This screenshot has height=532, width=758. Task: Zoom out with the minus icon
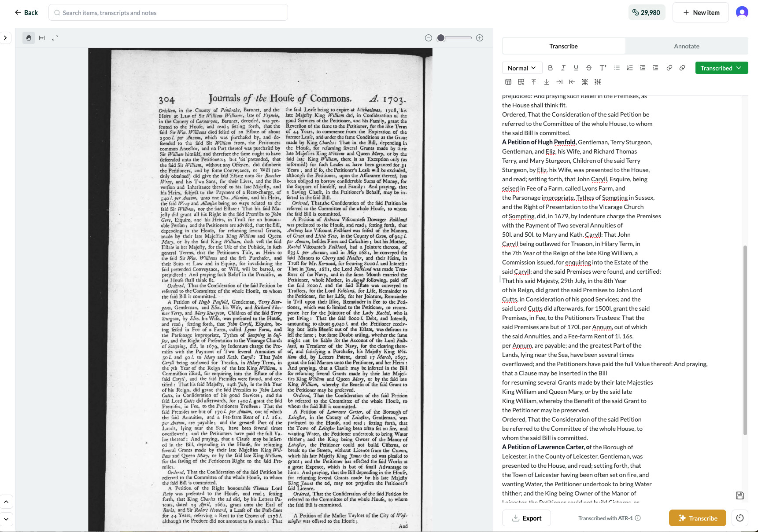428,38
